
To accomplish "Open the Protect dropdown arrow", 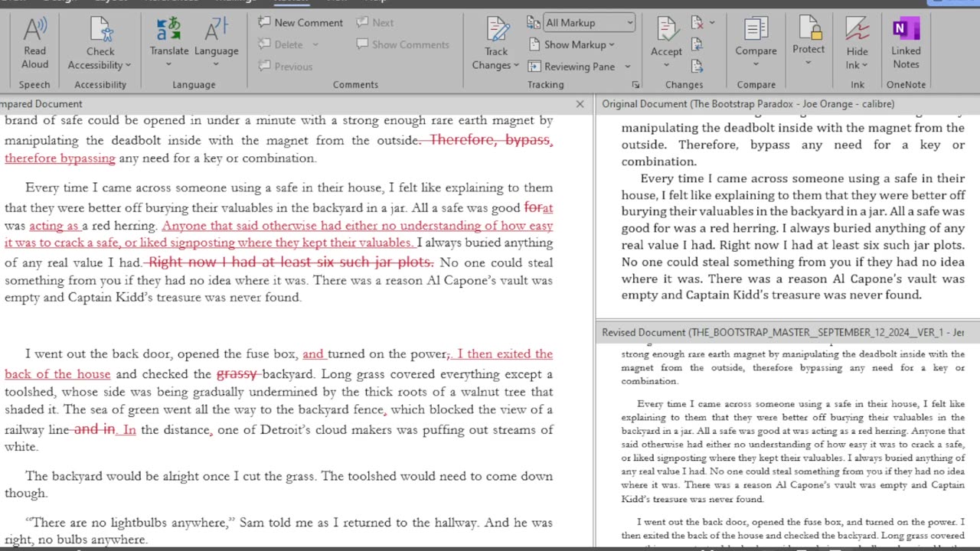I will point(808,63).
